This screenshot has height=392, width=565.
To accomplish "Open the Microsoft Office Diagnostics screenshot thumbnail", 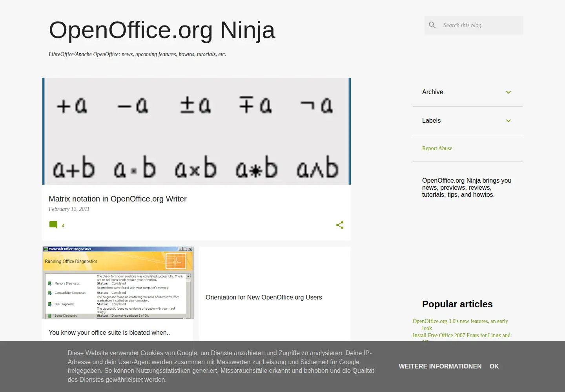I will click(118, 283).
